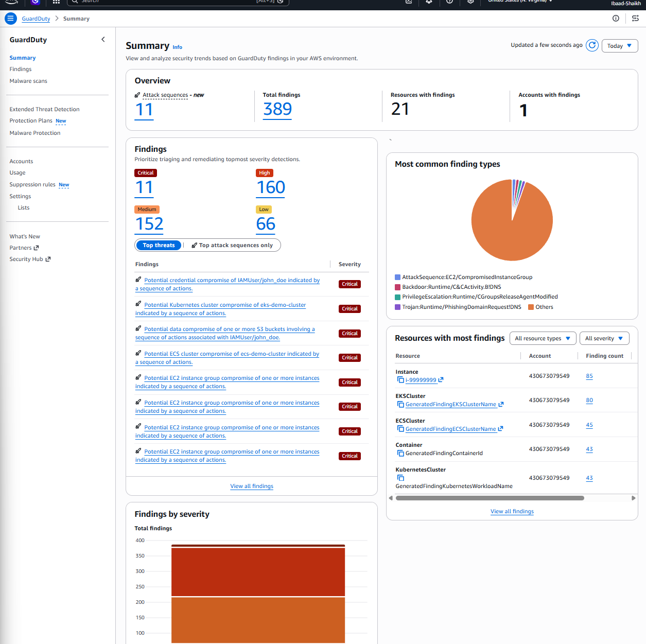Open the page preferences icon beside info icon
This screenshot has width=646, height=644.
click(636, 19)
